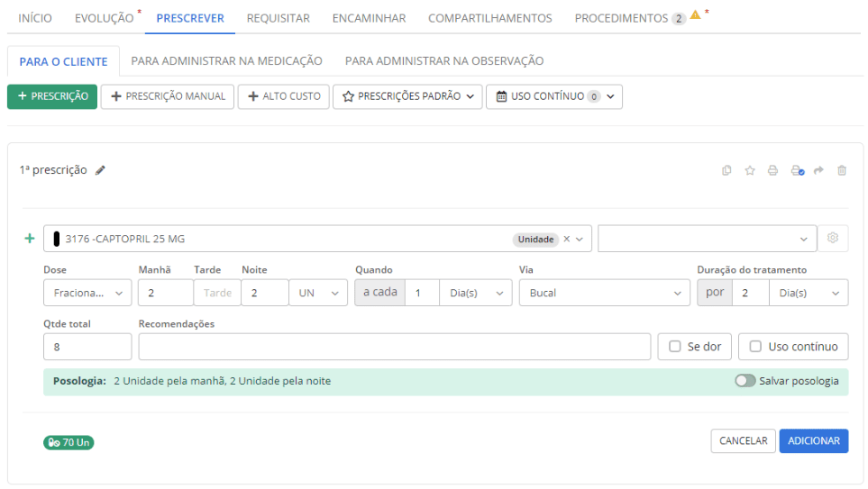Viewport: 868px width, 489px height.
Task: Click ALTO CUSTO button
Action: pos(283,96)
